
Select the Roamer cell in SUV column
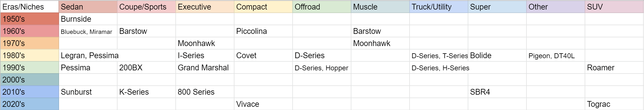coord(614,67)
